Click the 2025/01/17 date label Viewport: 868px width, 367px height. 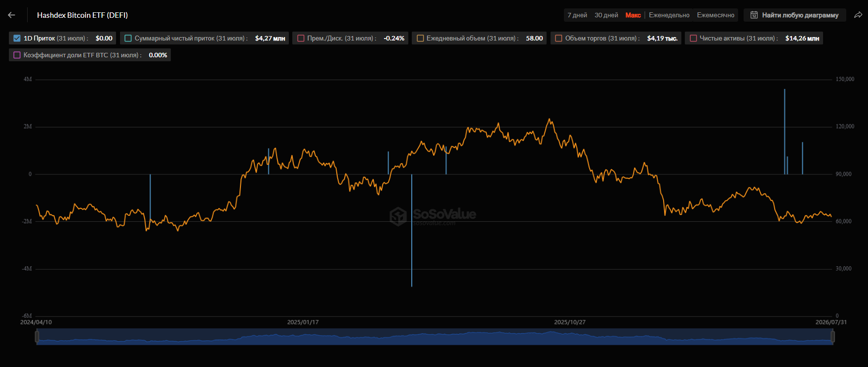tap(303, 322)
